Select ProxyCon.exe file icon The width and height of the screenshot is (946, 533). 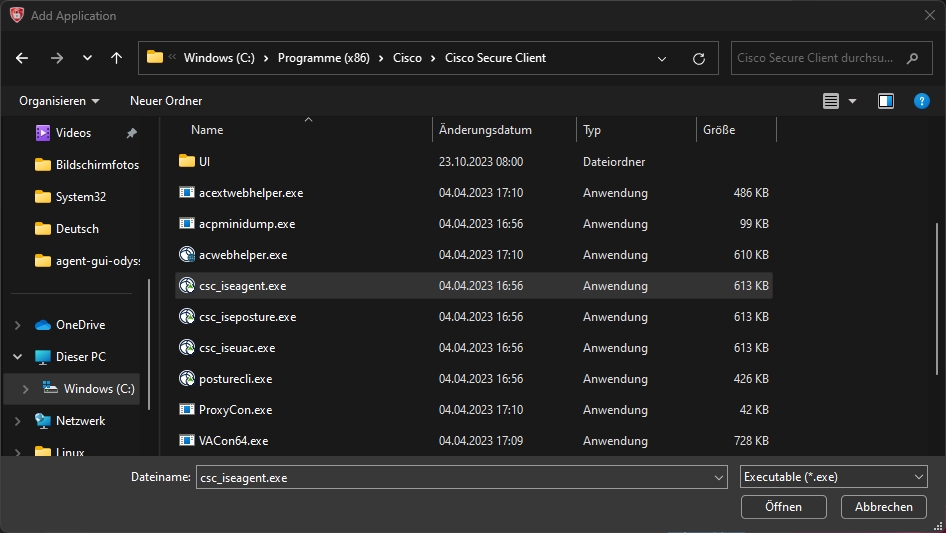coord(187,409)
